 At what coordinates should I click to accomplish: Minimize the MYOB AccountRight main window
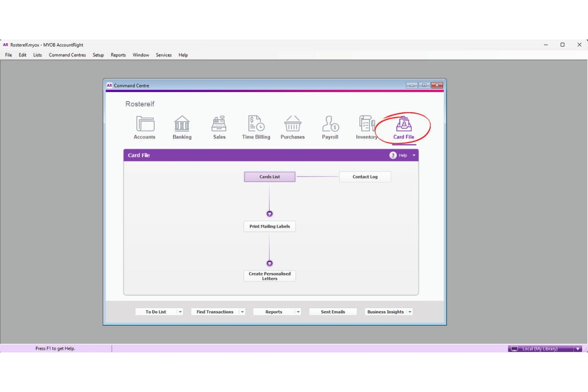click(546, 45)
